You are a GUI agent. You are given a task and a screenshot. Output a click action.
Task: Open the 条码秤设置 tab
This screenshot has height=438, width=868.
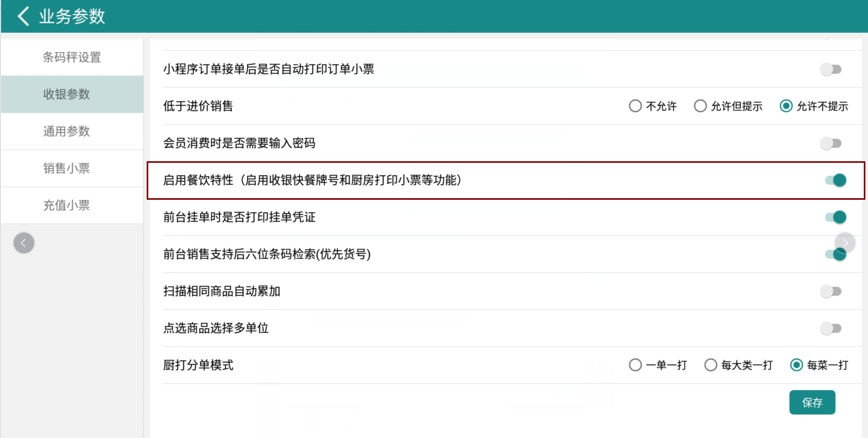(72, 57)
